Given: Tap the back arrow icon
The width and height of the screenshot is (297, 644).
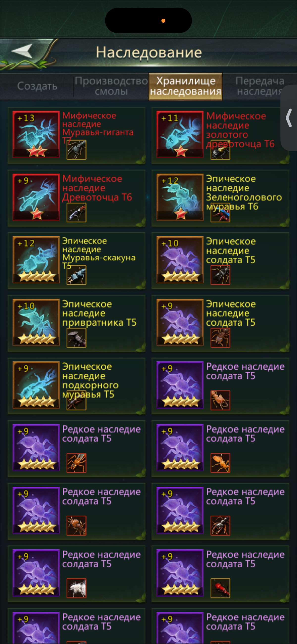Looking at the screenshot, I should [x=22, y=51].
